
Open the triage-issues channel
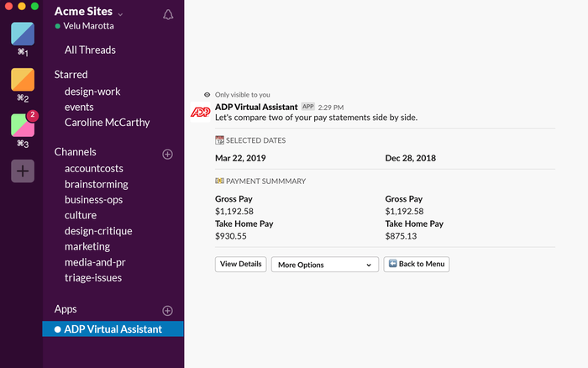click(x=93, y=278)
